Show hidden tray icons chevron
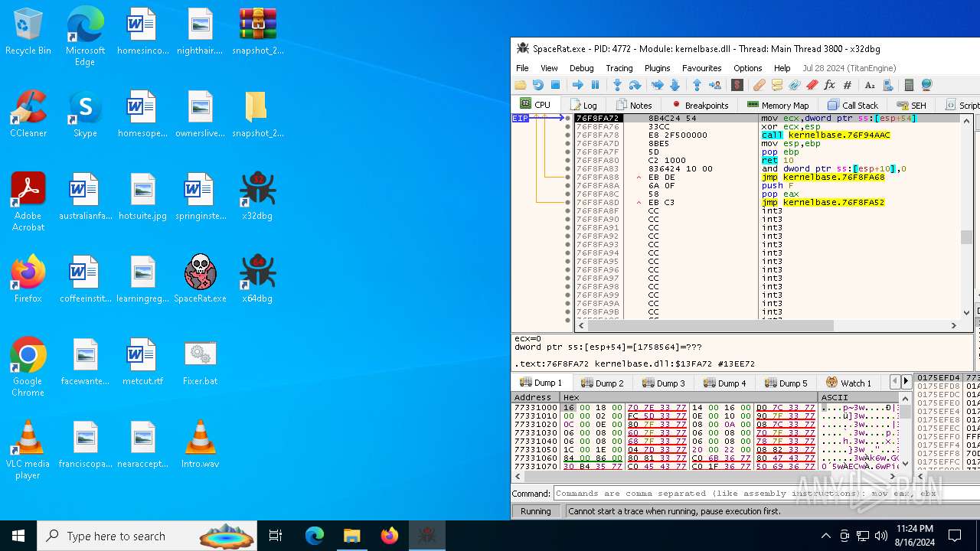The width and height of the screenshot is (980, 551). pos(825,536)
